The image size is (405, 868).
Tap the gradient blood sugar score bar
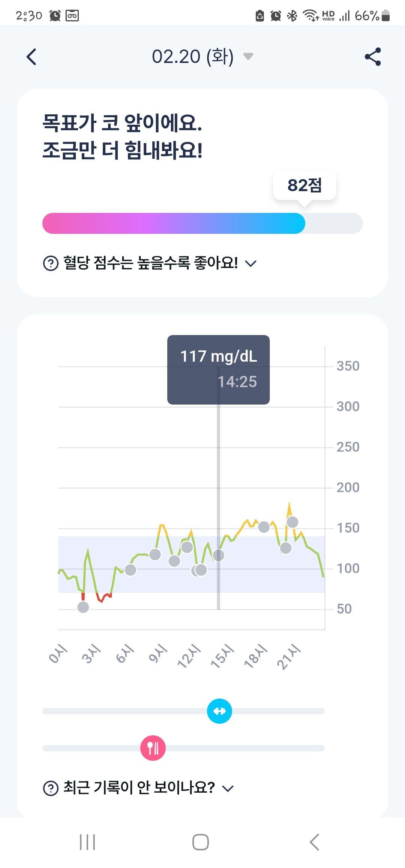click(202, 223)
